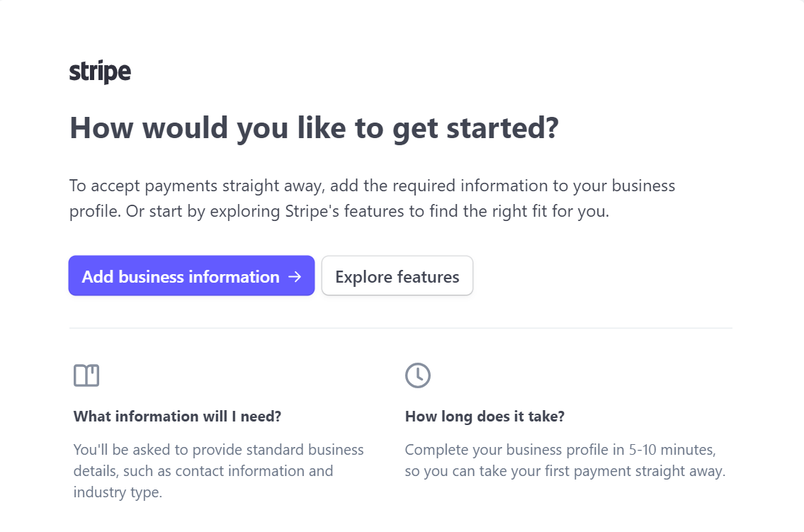This screenshot has height=532, width=804.
Task: Click the Stripe logo
Action: (100, 72)
